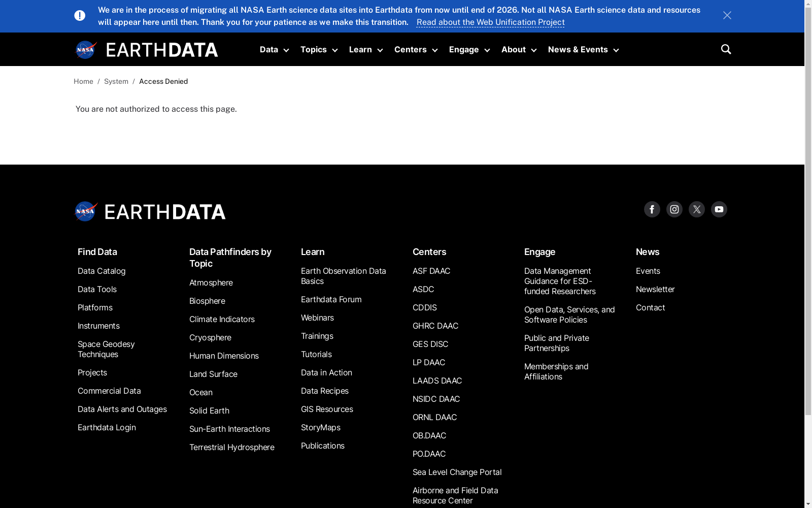812x508 pixels.
Task: Open Sea Level Change Portal link
Action: (x=457, y=472)
